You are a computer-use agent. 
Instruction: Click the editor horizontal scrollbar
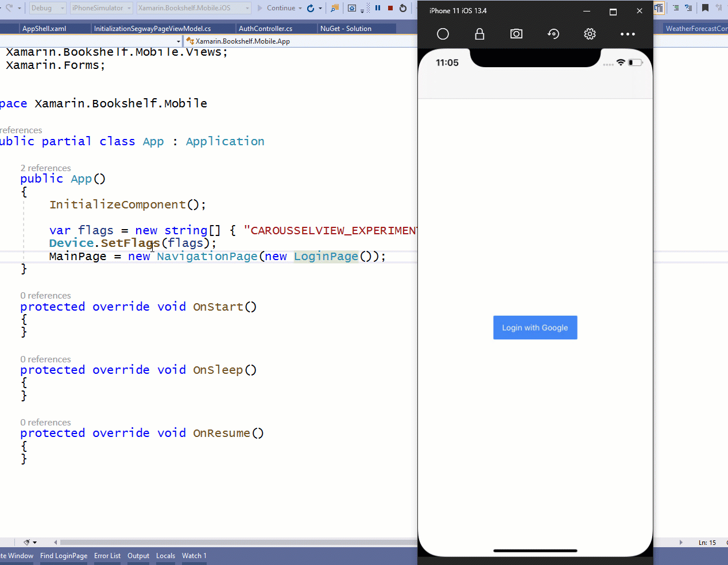(238, 542)
